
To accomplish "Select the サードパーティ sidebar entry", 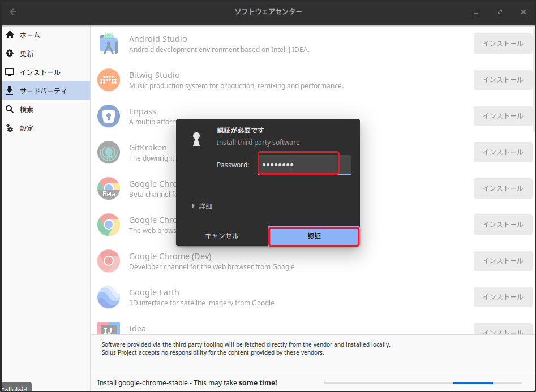I will pyautogui.click(x=43, y=91).
